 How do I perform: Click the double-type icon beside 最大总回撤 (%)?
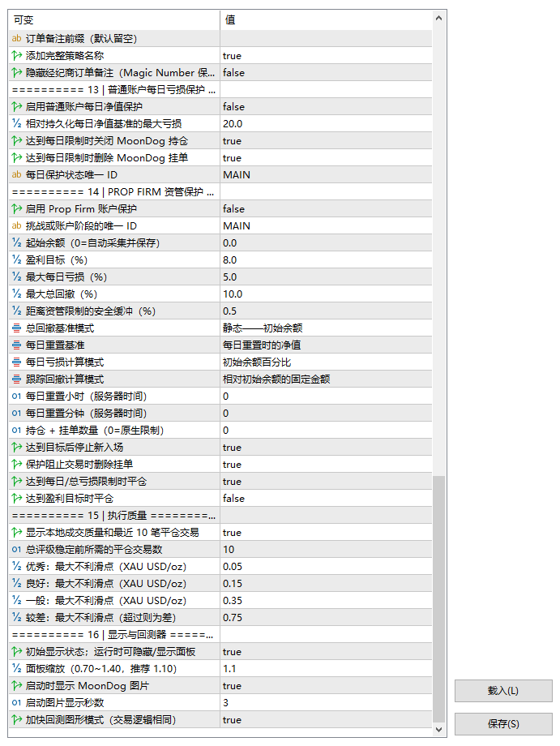coord(17,294)
